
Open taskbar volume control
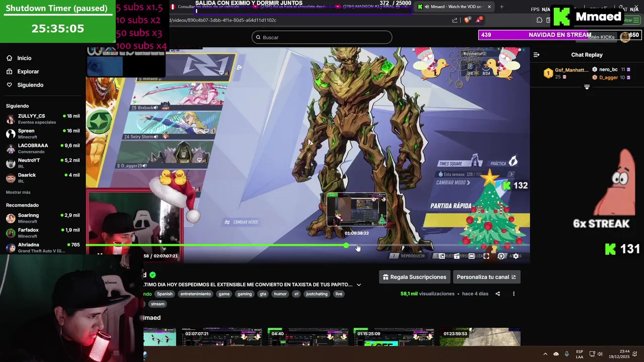pyautogui.click(x=600, y=354)
